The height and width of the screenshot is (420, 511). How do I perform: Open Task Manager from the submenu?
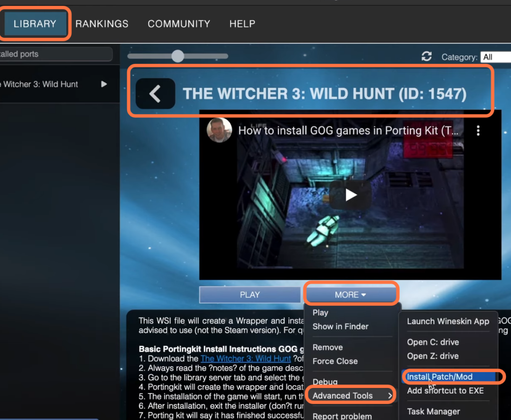[x=434, y=411]
